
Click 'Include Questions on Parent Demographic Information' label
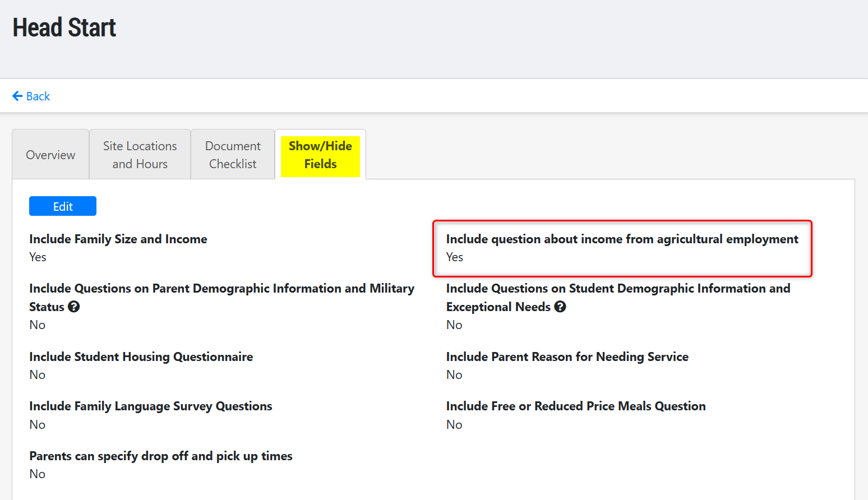(222, 297)
